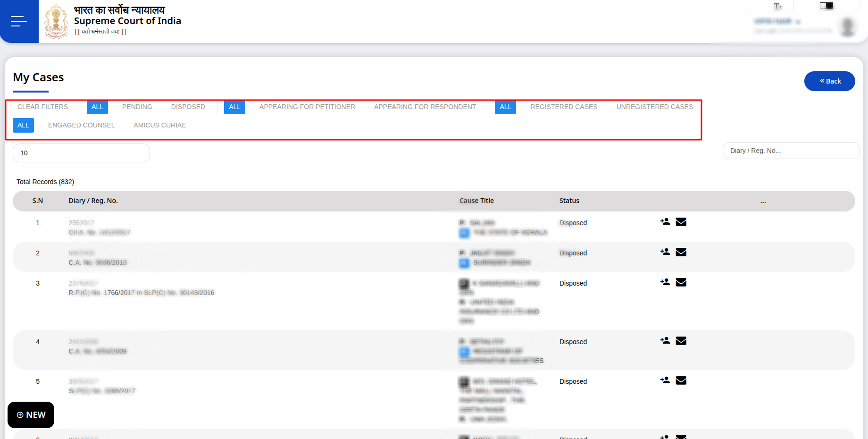Screen dimensions: 868x439
Task: Click envelope mail icon for case row 4
Action: pyautogui.click(x=681, y=341)
